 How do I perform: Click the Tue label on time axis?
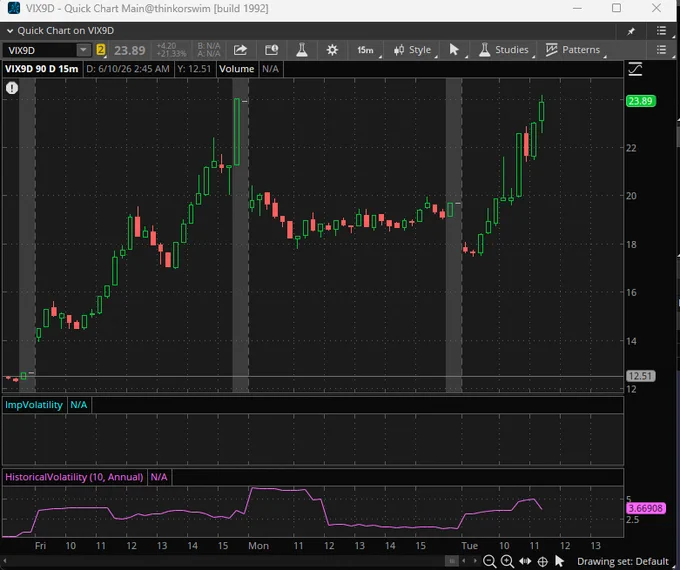point(469,546)
